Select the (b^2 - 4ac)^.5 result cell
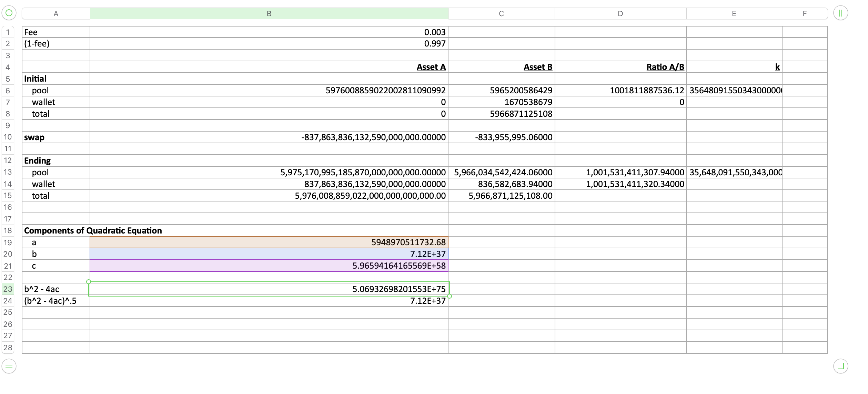 [x=269, y=301]
